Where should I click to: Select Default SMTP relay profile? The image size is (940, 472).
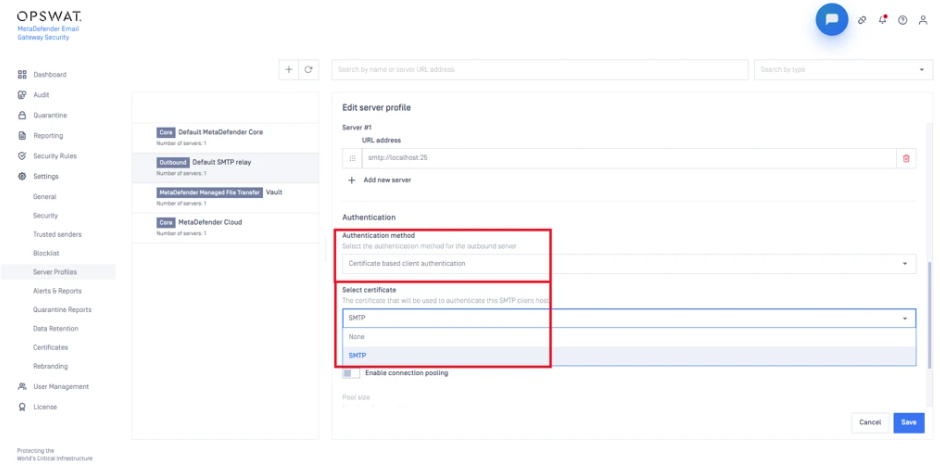tap(225, 167)
